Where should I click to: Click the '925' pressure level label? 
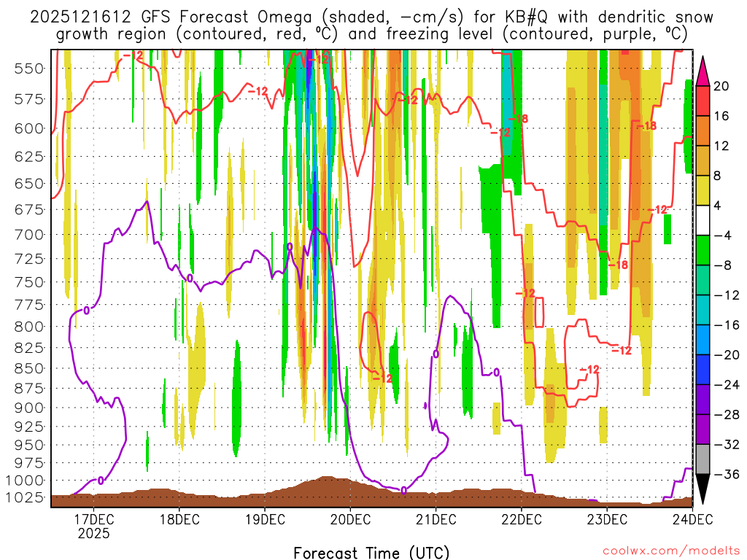click(29, 427)
